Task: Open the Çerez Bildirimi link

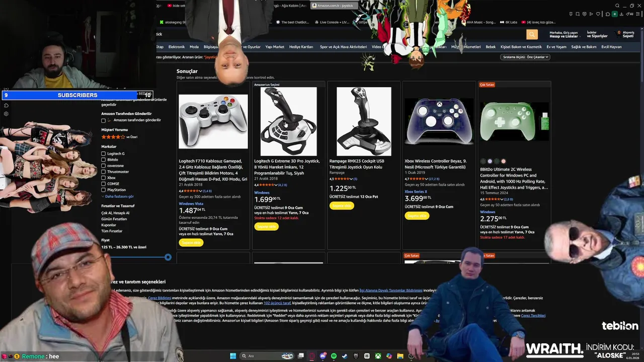Action: click(159, 298)
